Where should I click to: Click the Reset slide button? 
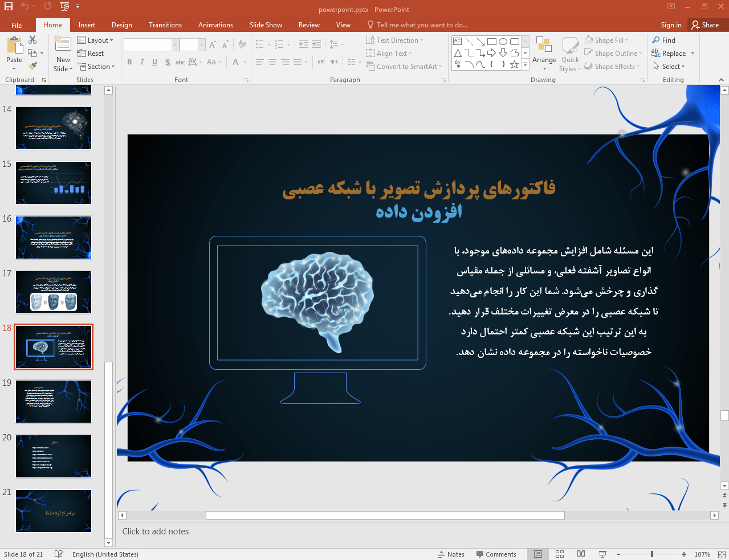[91, 54]
